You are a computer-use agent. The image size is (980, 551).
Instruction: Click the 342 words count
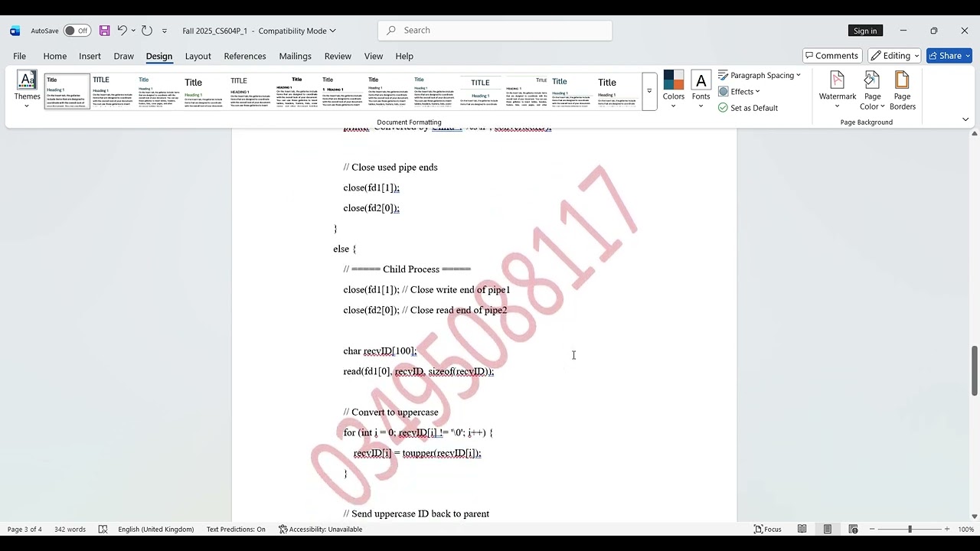click(70, 529)
